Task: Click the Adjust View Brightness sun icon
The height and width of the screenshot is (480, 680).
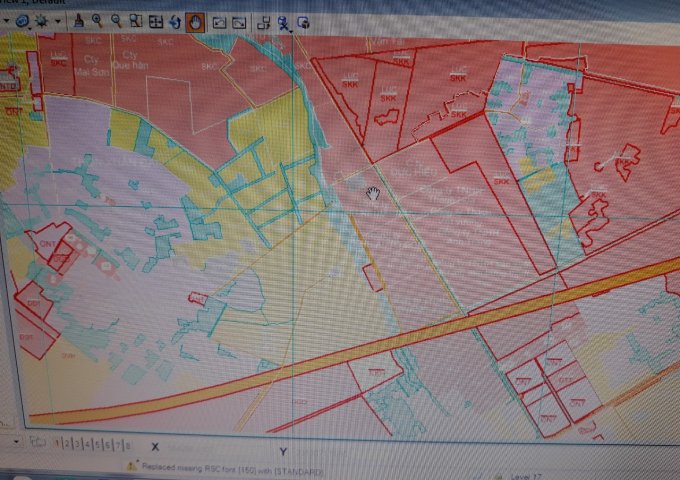Action: click(x=43, y=20)
